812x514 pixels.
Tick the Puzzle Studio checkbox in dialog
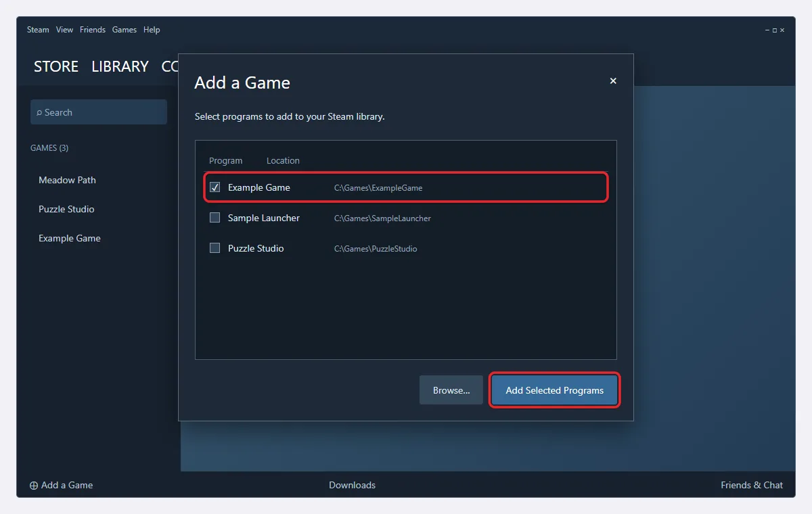(x=215, y=248)
